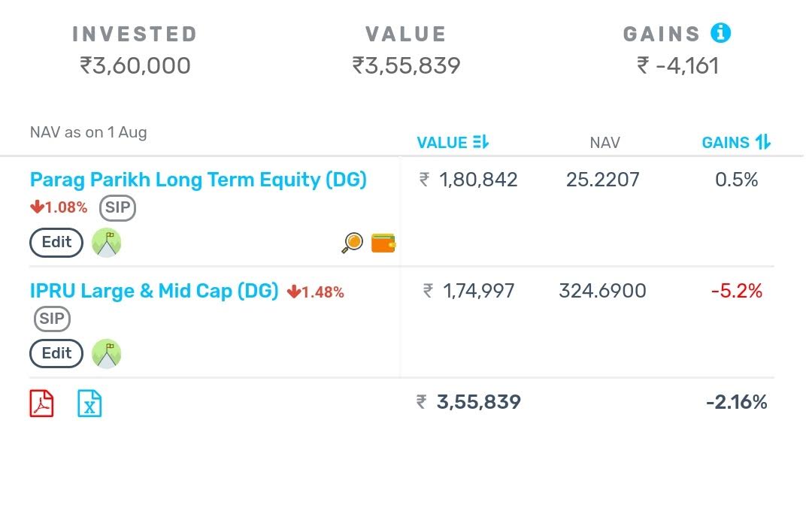Image resolution: width=812 pixels, height=523 pixels.
Task: Click the SIP badge on Parag Parikh fund
Action: coord(117,208)
